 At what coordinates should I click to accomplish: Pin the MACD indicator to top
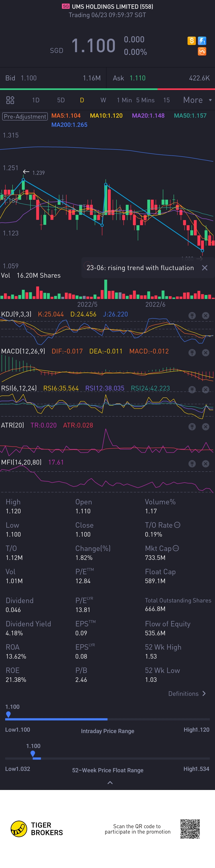[x=192, y=353]
